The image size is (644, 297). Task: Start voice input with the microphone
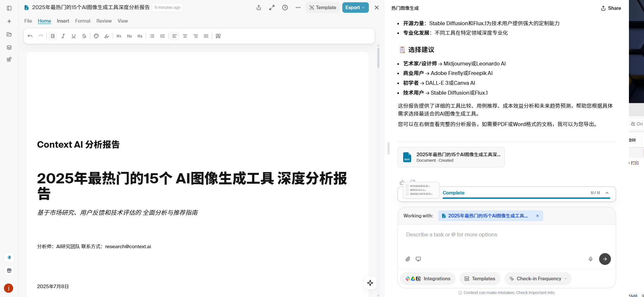point(591,259)
